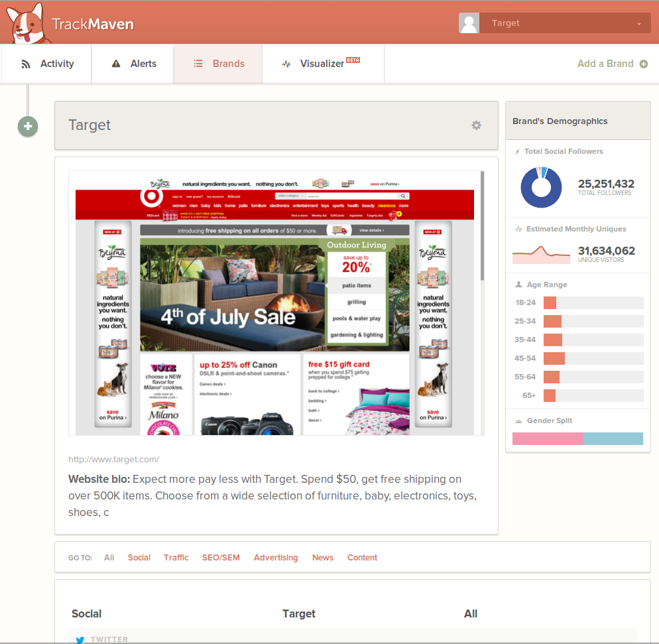Click the Visualizer pulse icon
This screenshot has width=659, height=644.
286,64
